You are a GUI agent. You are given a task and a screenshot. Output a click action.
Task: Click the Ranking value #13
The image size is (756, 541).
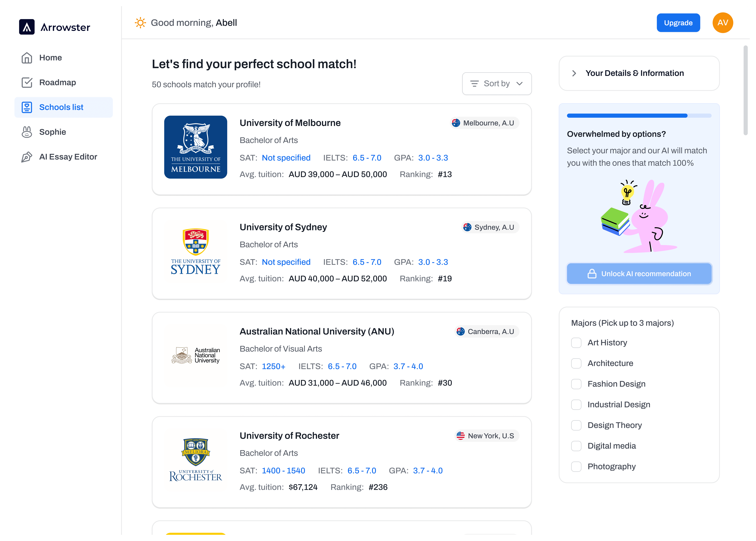coord(444,174)
